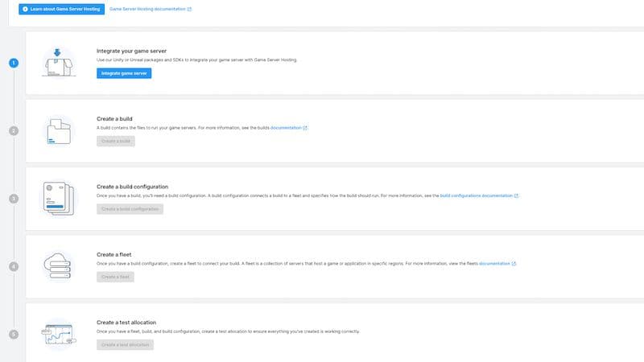Open the fleets documentation link

click(x=494, y=264)
